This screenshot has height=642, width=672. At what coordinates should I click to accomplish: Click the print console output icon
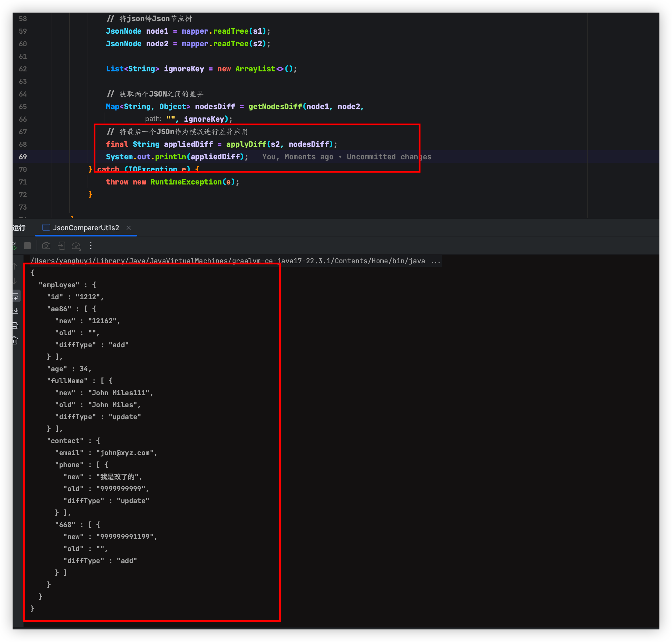click(16, 326)
